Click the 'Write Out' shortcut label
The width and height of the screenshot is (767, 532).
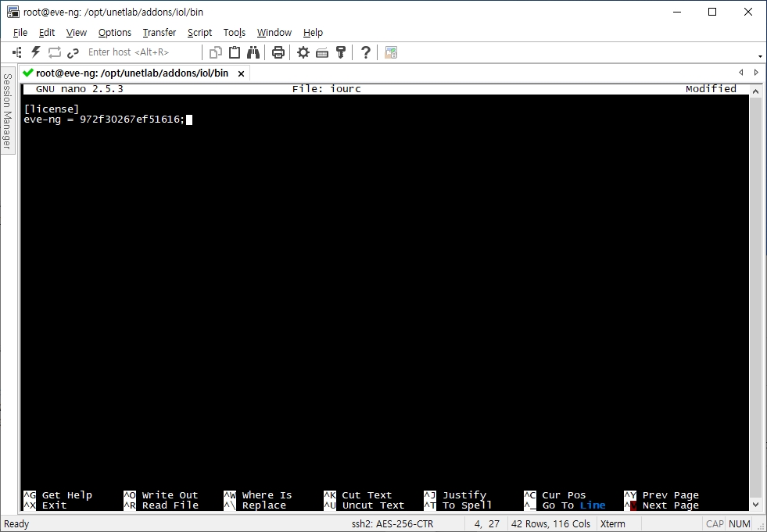click(170, 495)
